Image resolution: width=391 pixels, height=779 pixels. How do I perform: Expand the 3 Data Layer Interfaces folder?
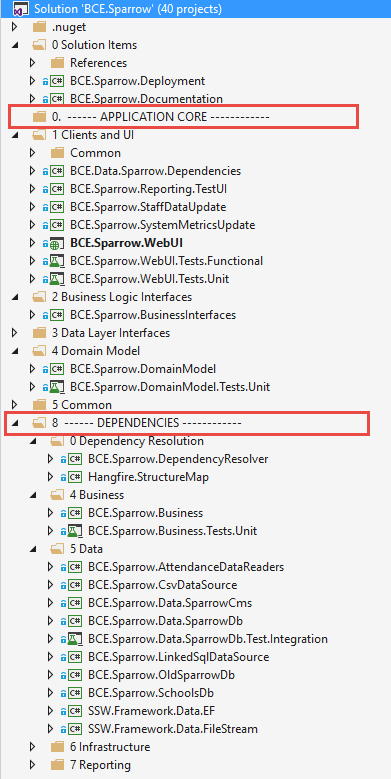click(x=14, y=332)
